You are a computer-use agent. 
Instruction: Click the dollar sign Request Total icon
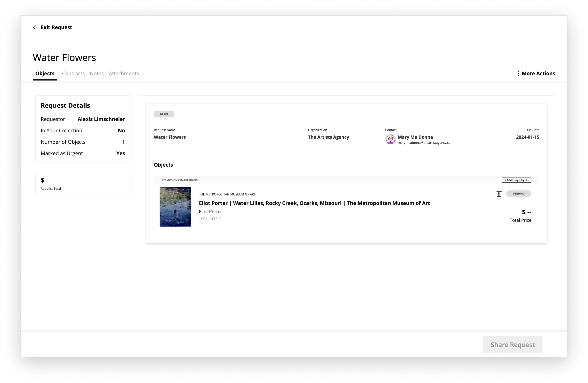[43, 180]
